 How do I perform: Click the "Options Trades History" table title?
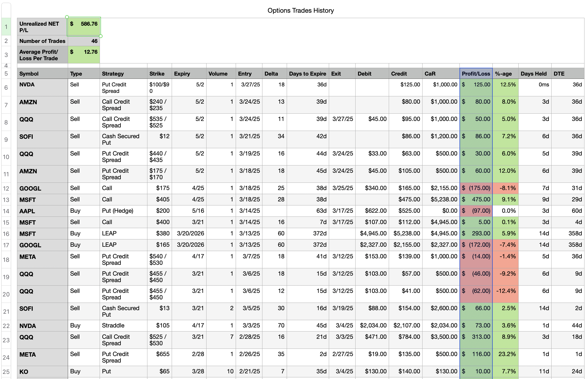coord(300,11)
